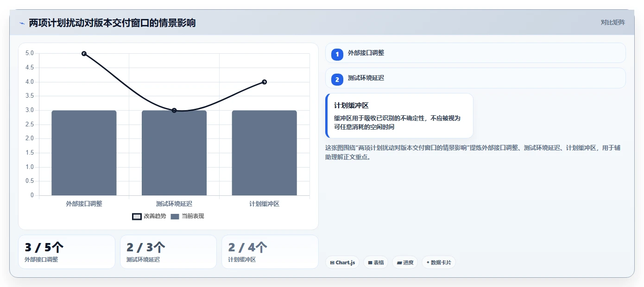
Task: Click the icon inside the 进度 chip
Action: coord(399,263)
